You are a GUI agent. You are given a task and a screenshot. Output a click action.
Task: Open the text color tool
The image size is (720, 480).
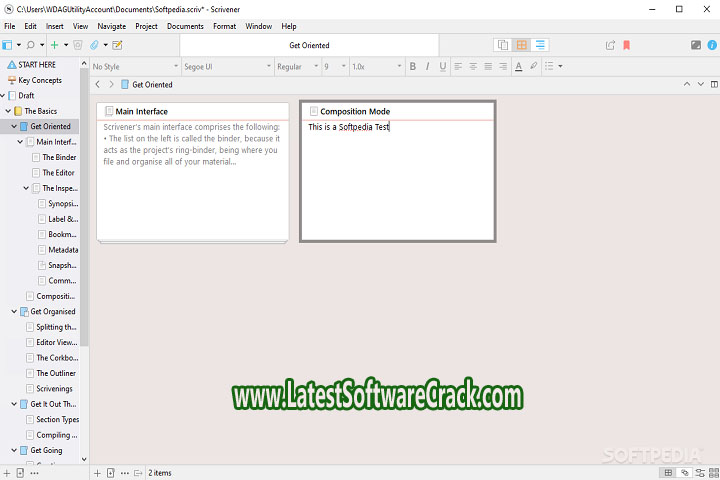(518, 67)
